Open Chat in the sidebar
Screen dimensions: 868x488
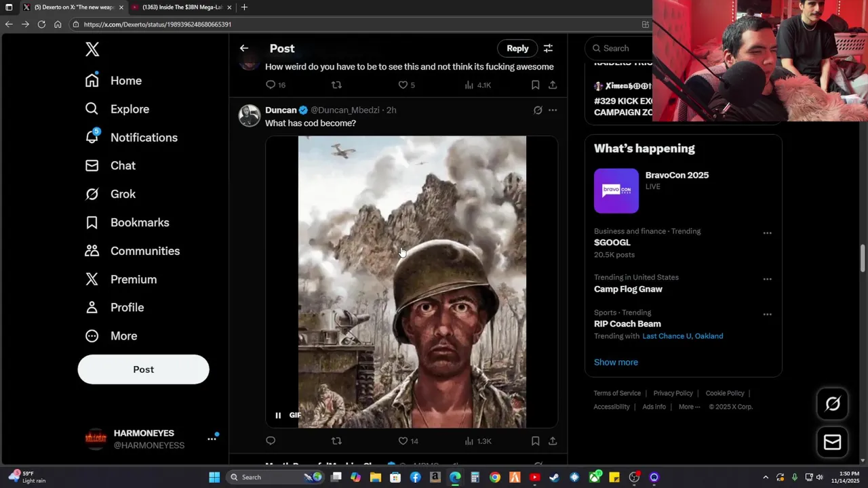point(111,165)
